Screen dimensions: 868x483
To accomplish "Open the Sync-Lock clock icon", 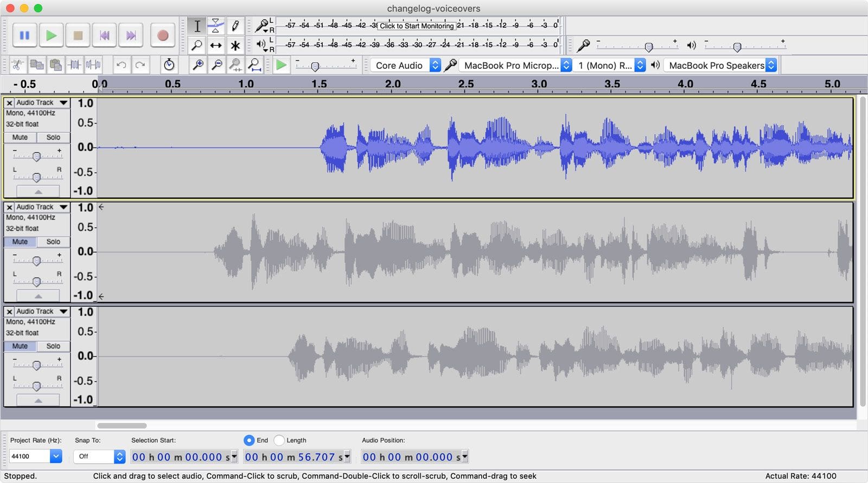I will [x=169, y=65].
